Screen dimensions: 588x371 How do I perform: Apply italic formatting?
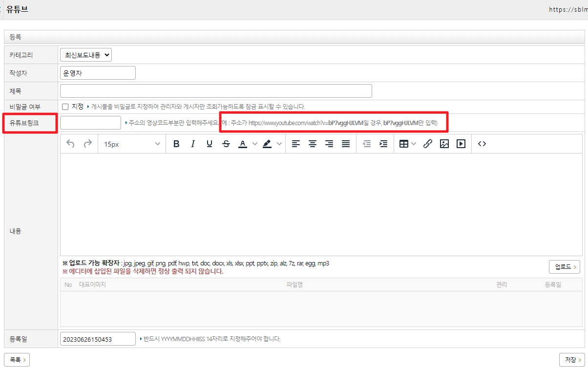point(193,144)
